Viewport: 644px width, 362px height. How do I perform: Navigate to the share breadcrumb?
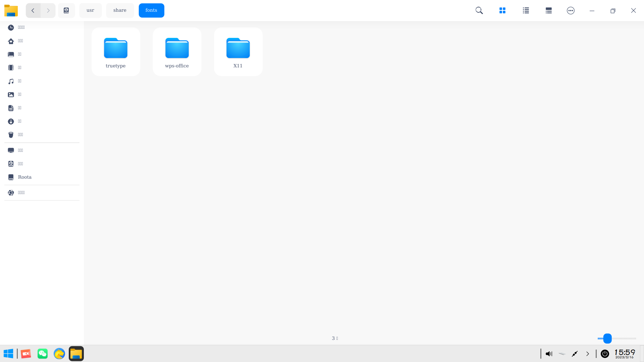(120, 10)
